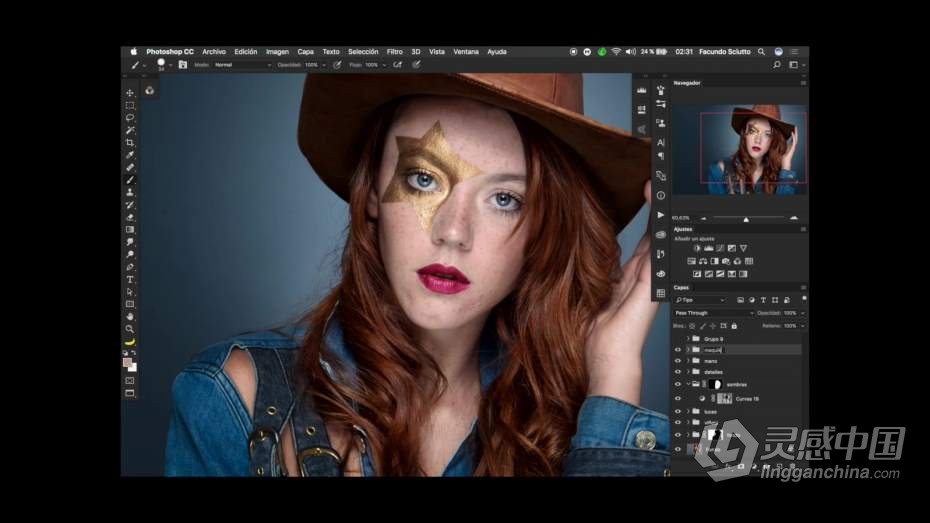This screenshot has height=523, width=930.
Task: Open the Edición menu
Action: click(x=246, y=52)
